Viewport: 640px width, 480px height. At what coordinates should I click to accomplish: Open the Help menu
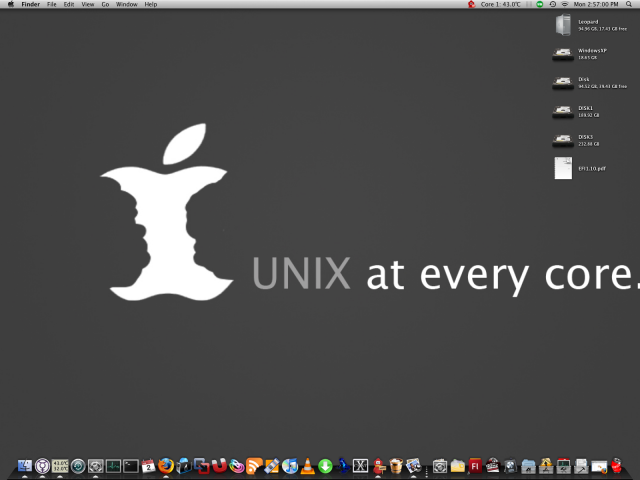(x=151, y=4)
